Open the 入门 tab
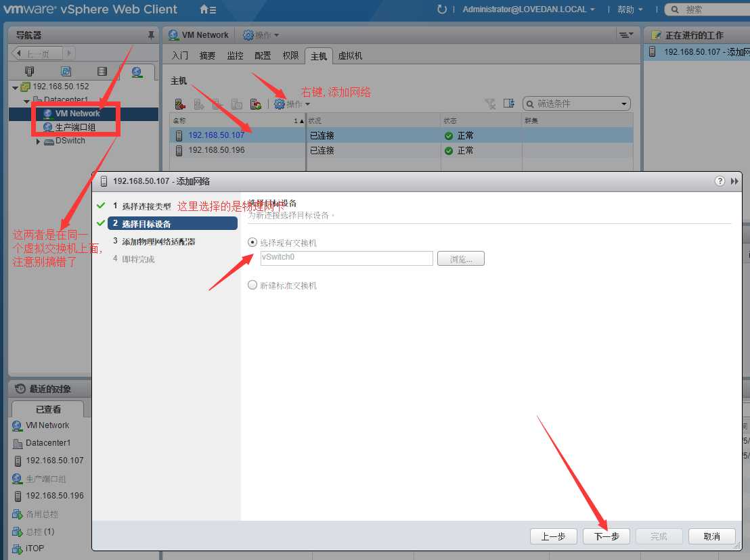This screenshot has height=560, width=750. [x=180, y=56]
